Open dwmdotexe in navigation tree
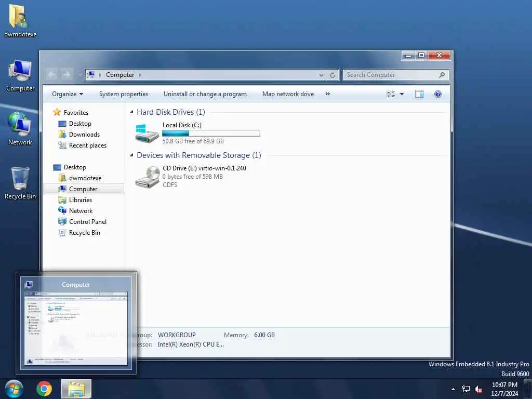Viewport: 532px width, 399px height. (85, 178)
